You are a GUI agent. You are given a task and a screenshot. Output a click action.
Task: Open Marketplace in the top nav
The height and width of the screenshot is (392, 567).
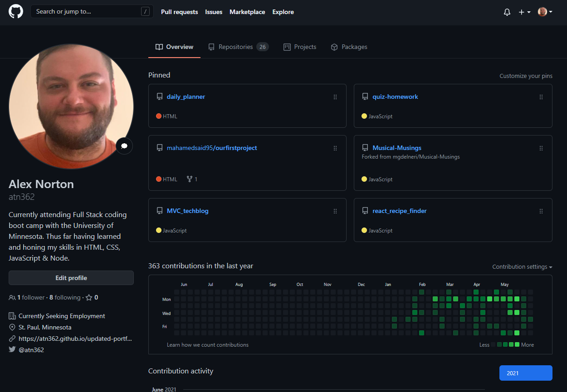247,12
